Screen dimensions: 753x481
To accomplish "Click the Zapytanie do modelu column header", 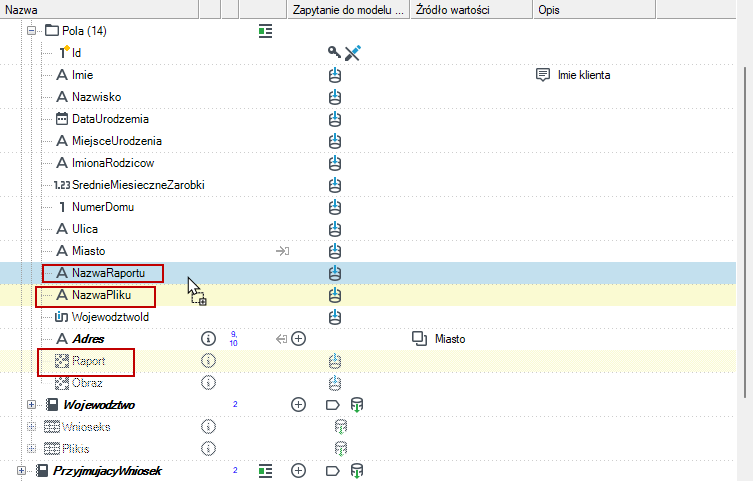I will pyautogui.click(x=349, y=10).
